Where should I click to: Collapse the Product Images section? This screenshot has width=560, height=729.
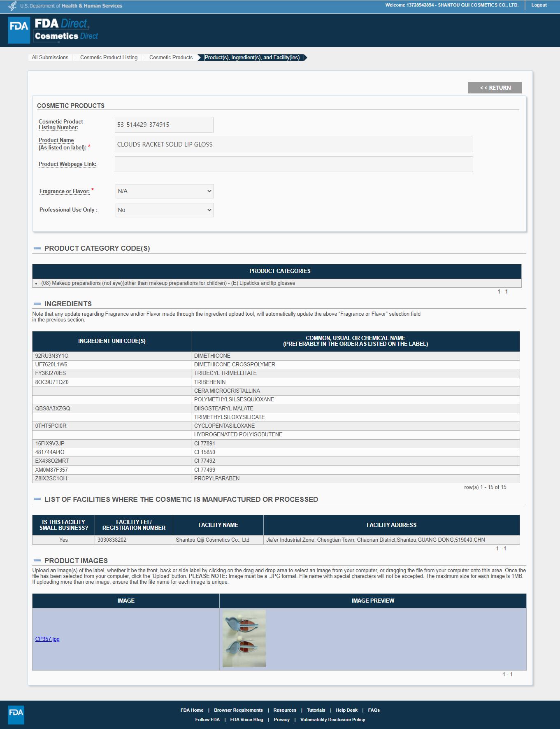(37, 561)
